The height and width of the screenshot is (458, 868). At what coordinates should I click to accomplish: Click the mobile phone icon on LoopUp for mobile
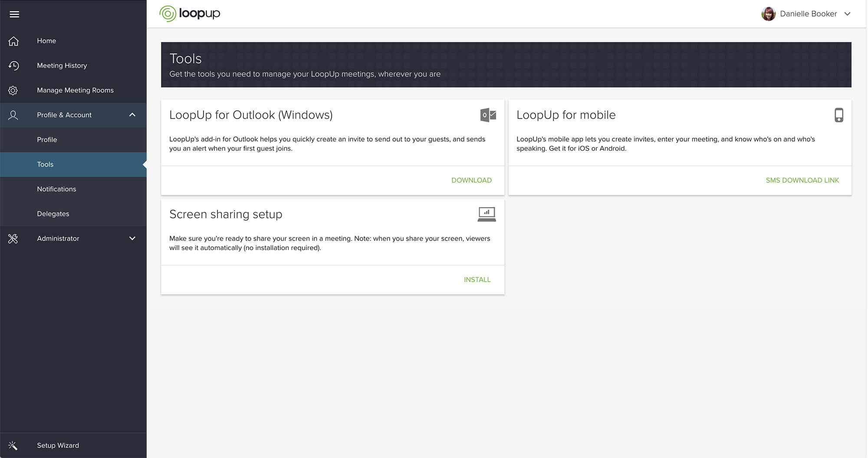pyautogui.click(x=838, y=115)
